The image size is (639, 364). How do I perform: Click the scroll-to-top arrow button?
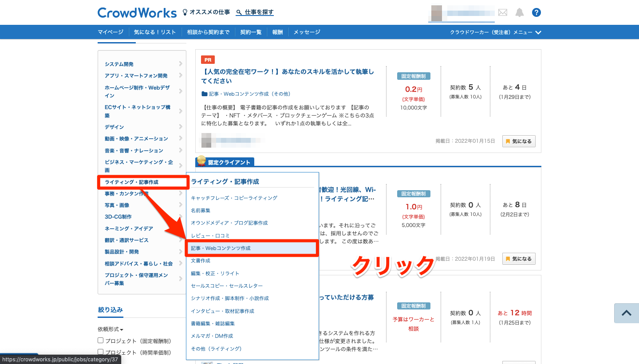(x=627, y=313)
